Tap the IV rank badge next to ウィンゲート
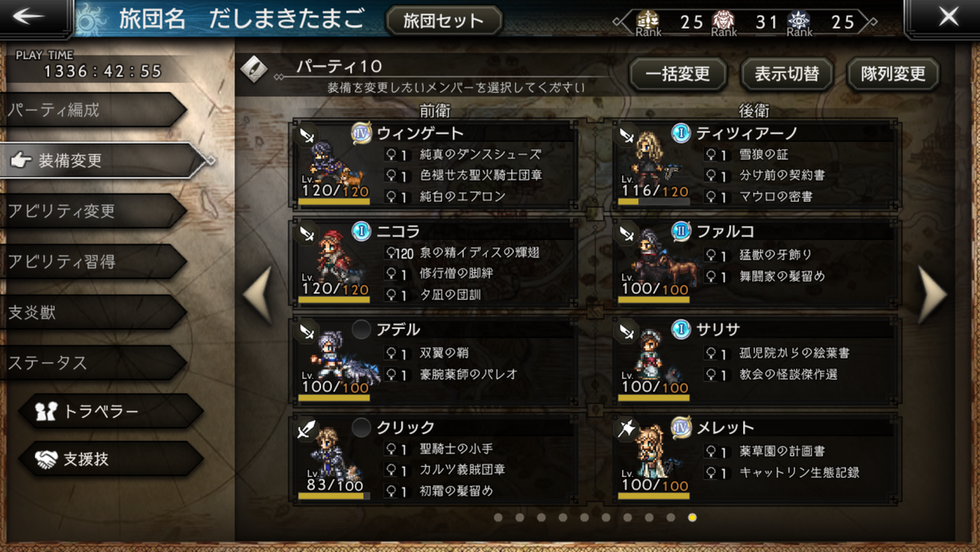The width and height of the screenshot is (980, 552). pos(361,133)
